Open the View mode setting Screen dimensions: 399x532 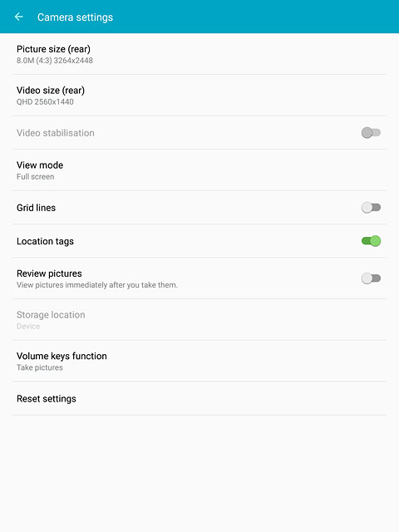tap(199, 170)
